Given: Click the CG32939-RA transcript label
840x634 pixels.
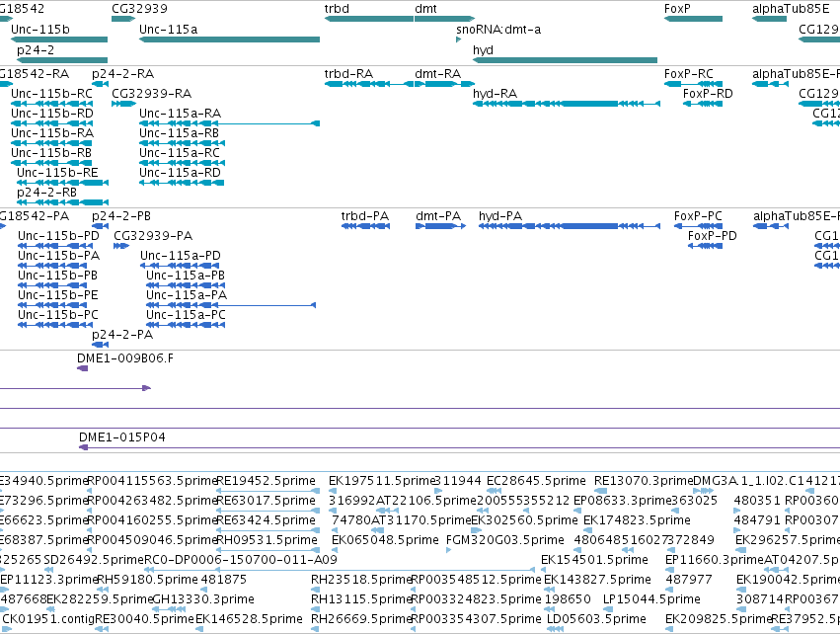Looking at the screenshot, I should pos(152,93).
